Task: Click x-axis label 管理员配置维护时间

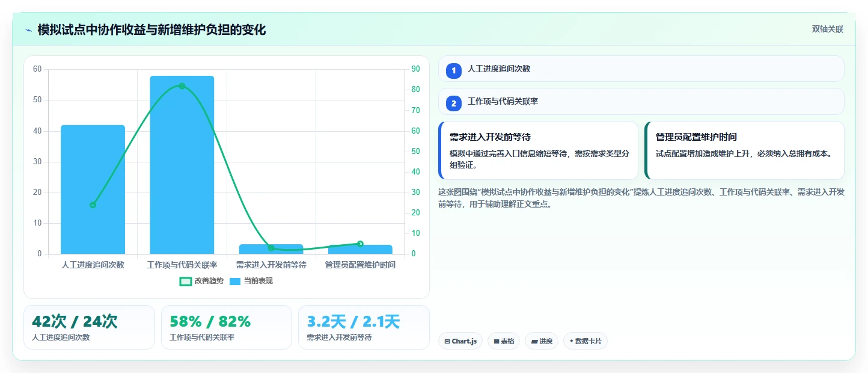Action: (360, 265)
